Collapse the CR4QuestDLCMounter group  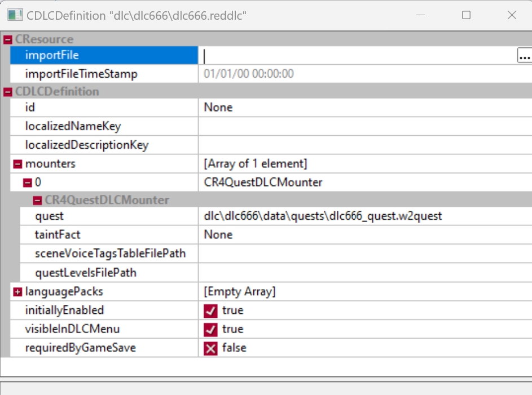pyautogui.click(x=37, y=200)
